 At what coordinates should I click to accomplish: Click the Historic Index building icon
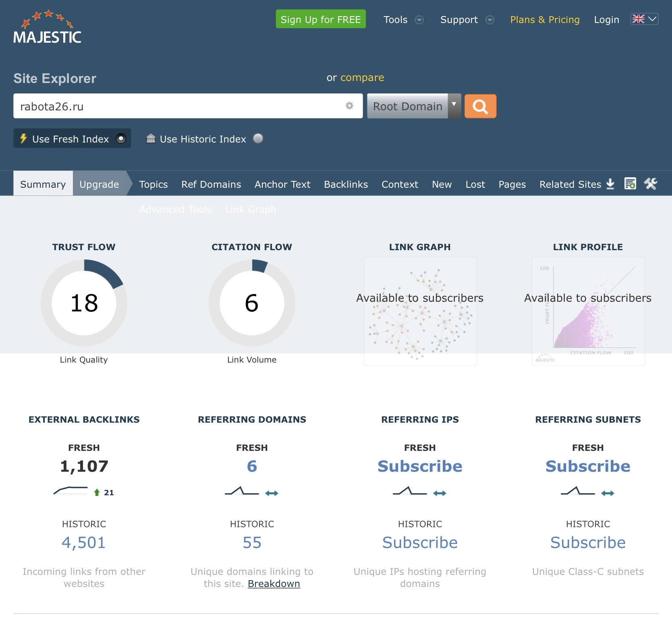(x=151, y=139)
